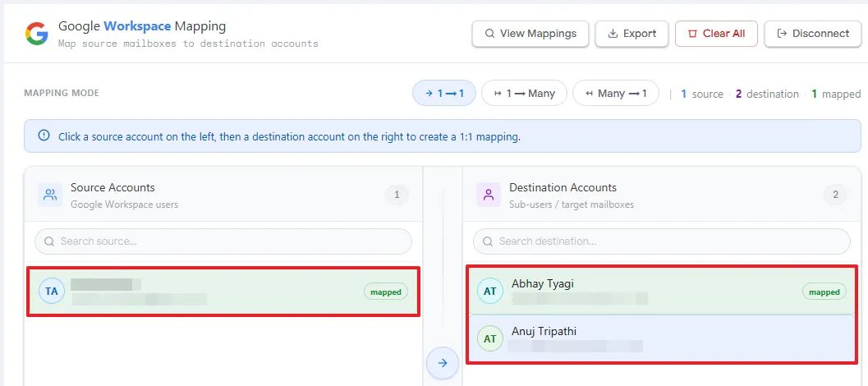Select the TA source account row

pos(223,292)
